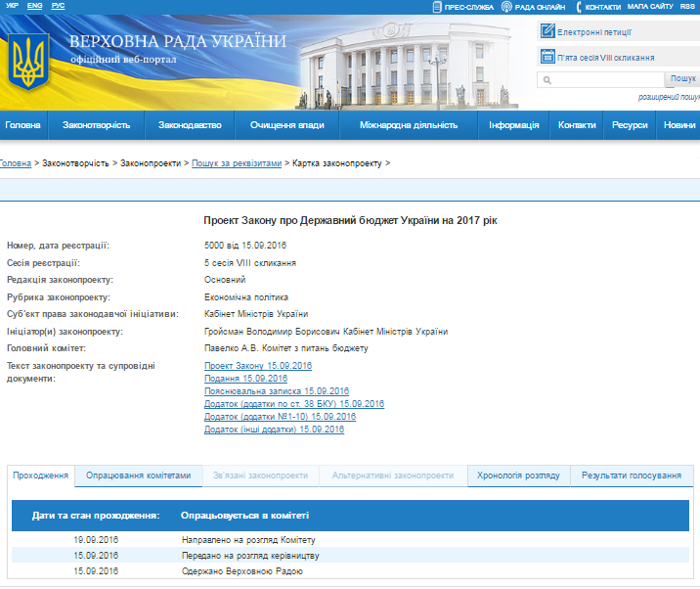Open Додаток (додатки №1-10) document
The width and height of the screenshot is (700, 589).
pos(280,417)
